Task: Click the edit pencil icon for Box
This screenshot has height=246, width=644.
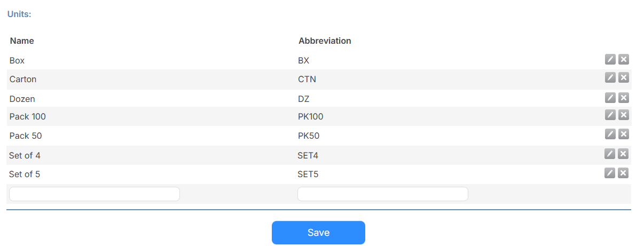Action: tap(610, 59)
